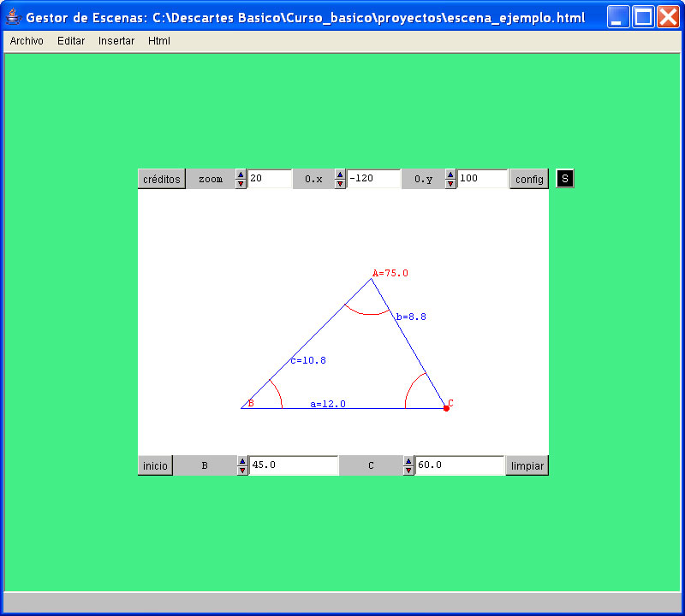The image size is (685, 616).
Task: Minimize the Gestor de Escenas window
Action: [x=618, y=17]
